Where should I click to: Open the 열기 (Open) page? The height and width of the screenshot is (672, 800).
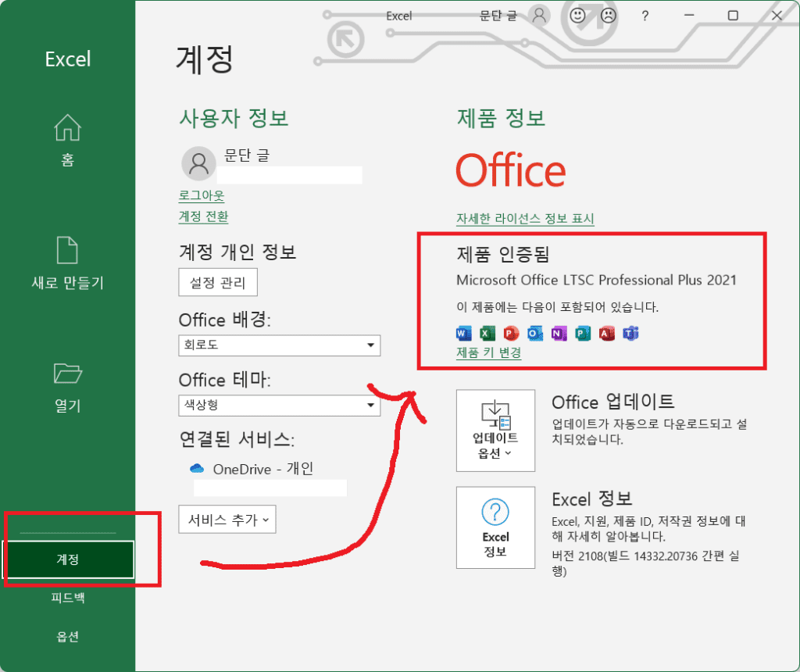(67, 388)
